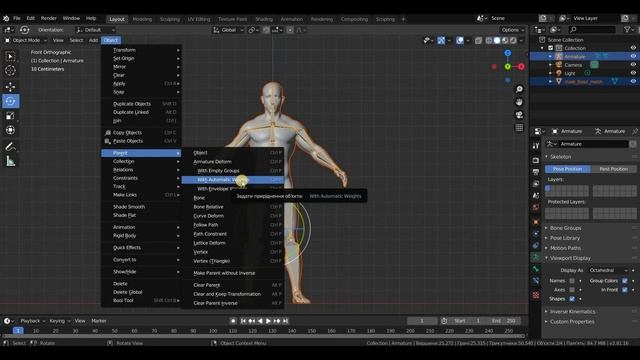
Task: Open the Transform submenu entry
Action: click(x=141, y=50)
